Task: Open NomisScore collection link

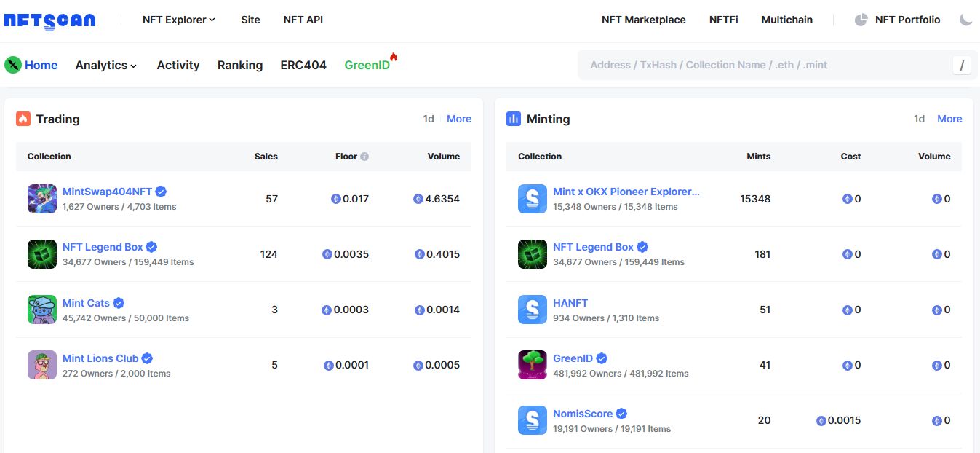Action: 582,414
